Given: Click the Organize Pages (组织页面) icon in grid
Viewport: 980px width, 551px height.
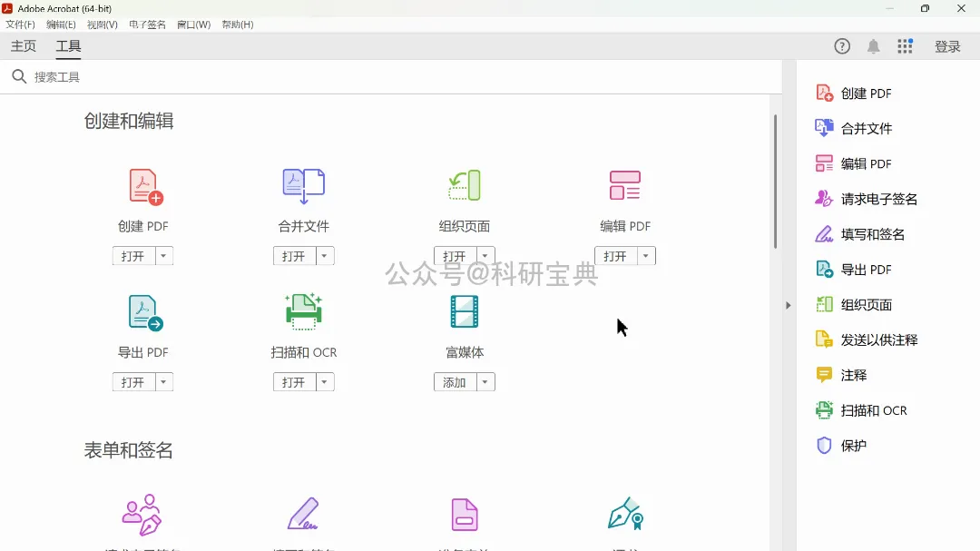Looking at the screenshot, I should 465,185.
